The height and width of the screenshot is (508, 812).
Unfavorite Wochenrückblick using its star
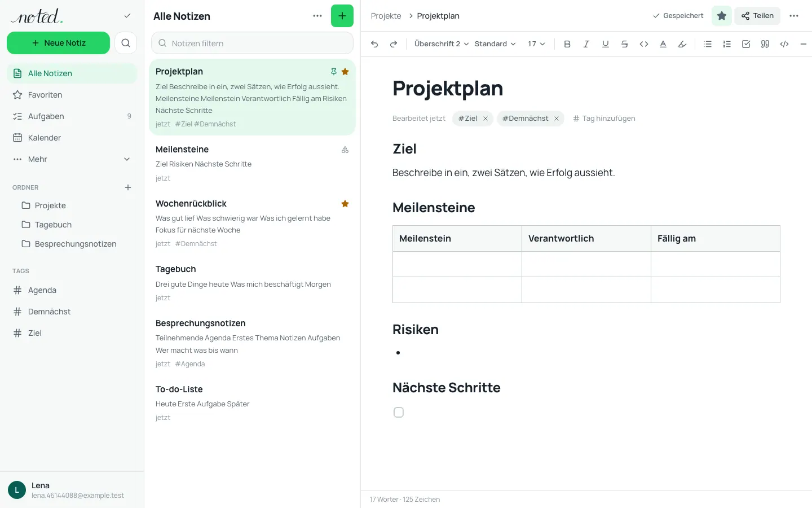click(x=345, y=204)
